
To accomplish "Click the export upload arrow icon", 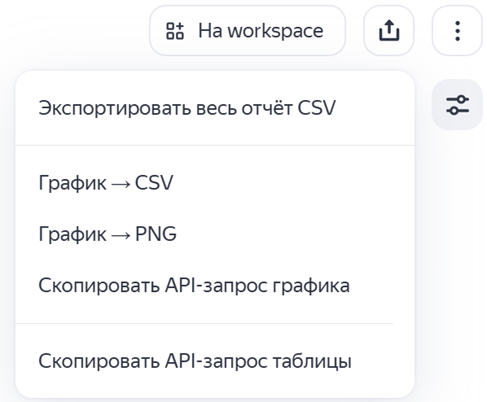I will [389, 30].
